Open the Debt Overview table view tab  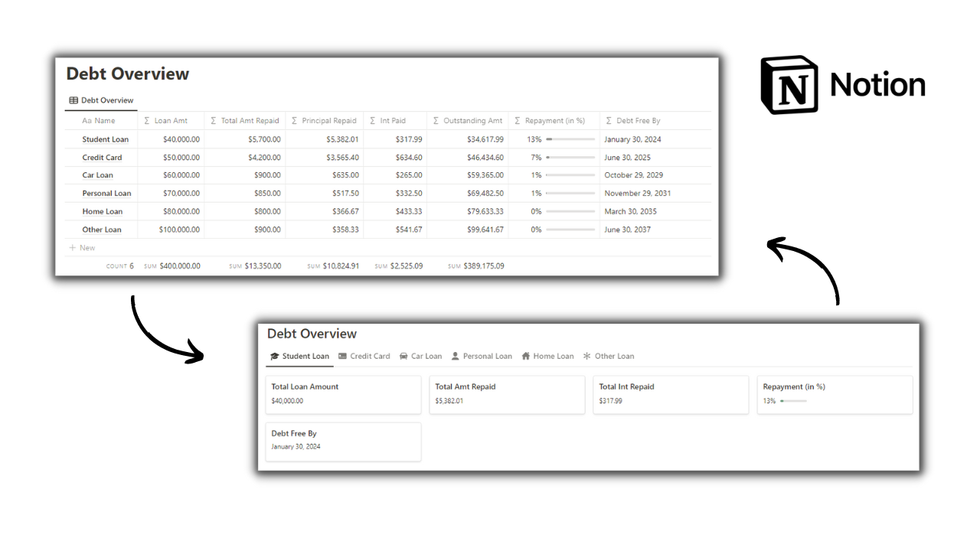click(x=101, y=100)
